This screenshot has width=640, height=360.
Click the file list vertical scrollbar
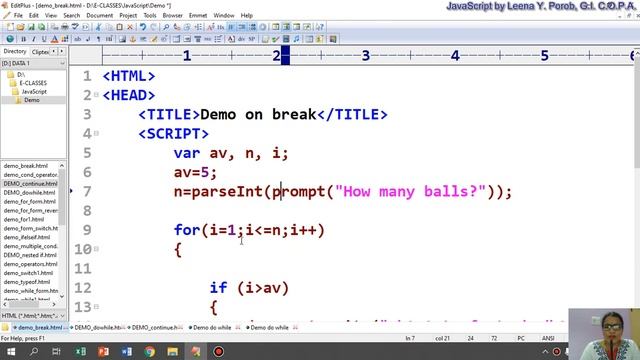point(62,231)
